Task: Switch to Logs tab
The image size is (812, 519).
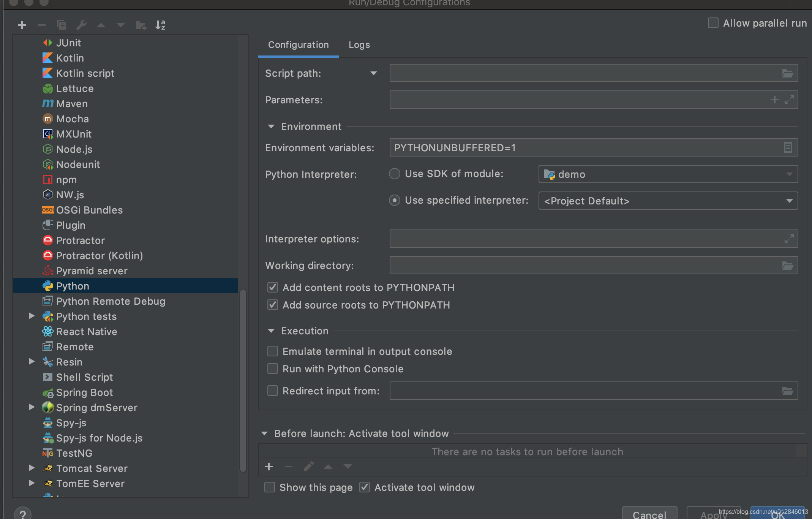Action: coord(359,45)
